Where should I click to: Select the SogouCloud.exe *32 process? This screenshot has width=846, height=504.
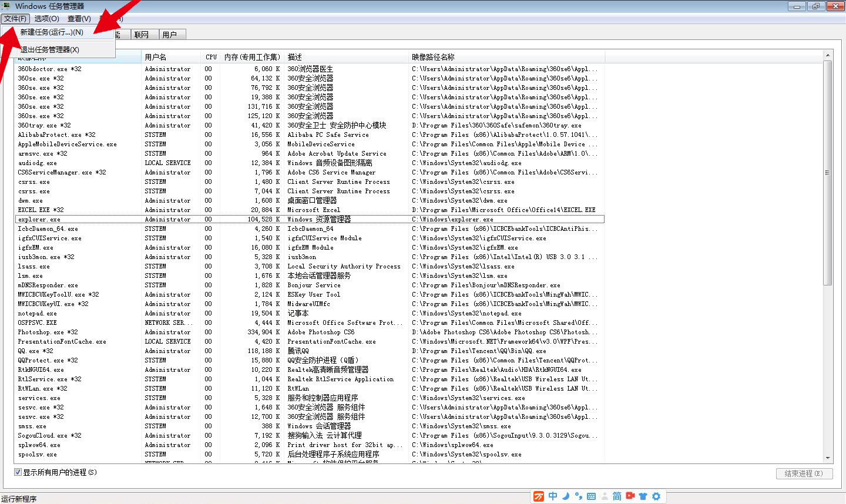49,435
